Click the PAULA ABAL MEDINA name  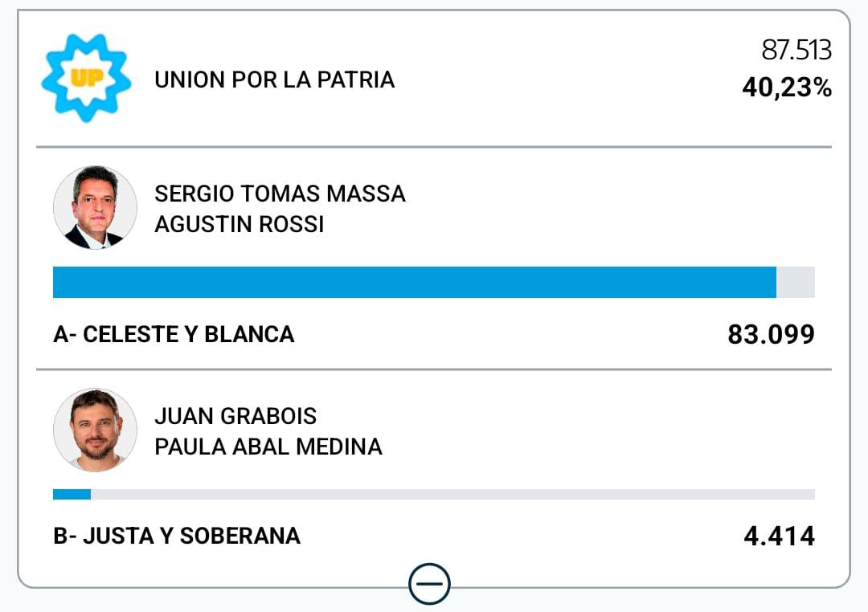268,447
